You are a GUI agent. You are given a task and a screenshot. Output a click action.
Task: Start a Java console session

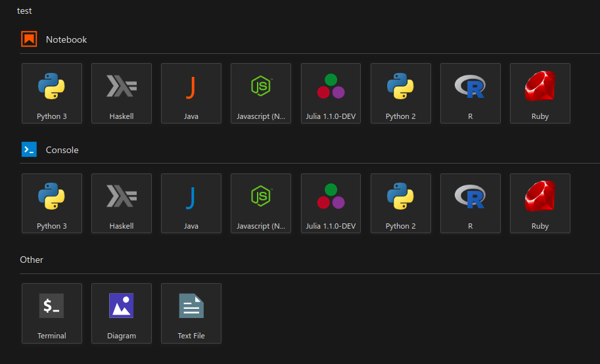click(x=191, y=203)
